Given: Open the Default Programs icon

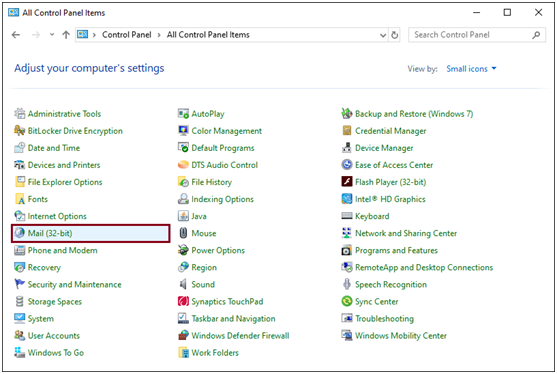Looking at the screenshot, I should 183,148.
